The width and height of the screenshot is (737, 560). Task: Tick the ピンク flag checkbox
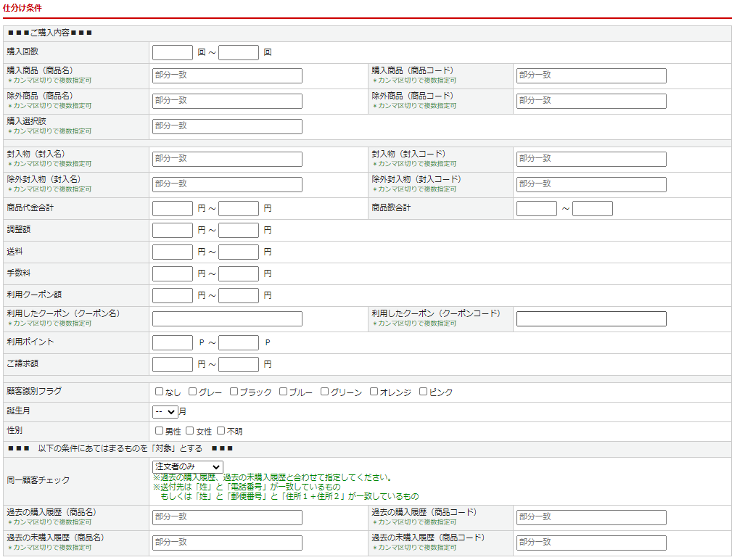(x=424, y=392)
